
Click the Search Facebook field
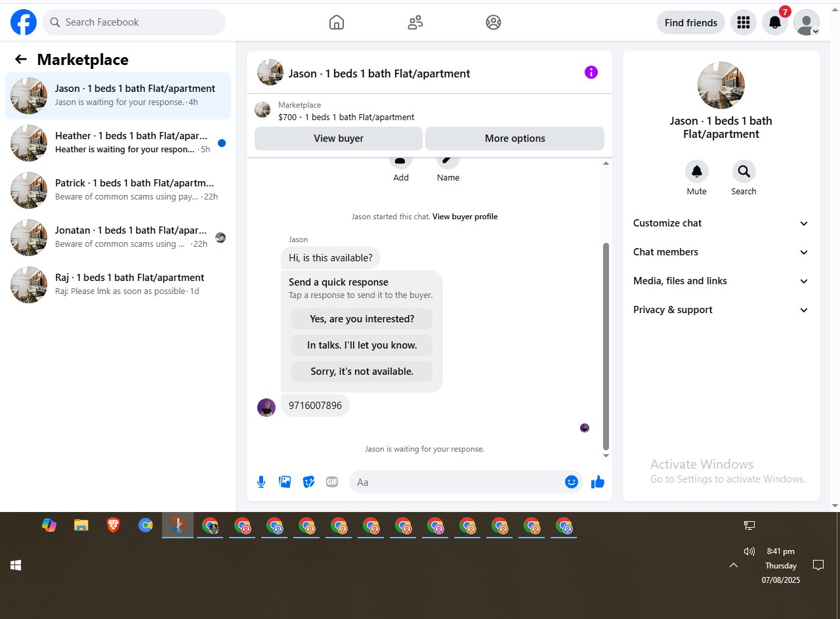pyautogui.click(x=134, y=22)
